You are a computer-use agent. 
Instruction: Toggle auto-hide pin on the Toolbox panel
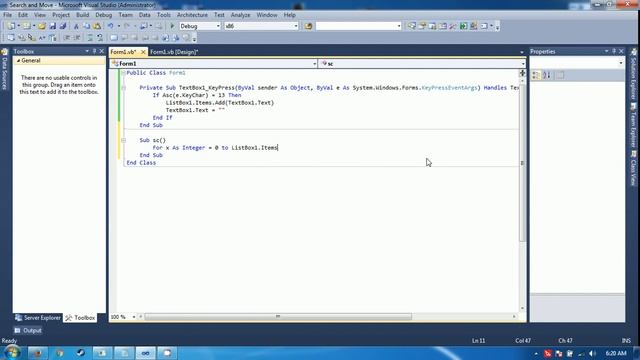[94, 51]
